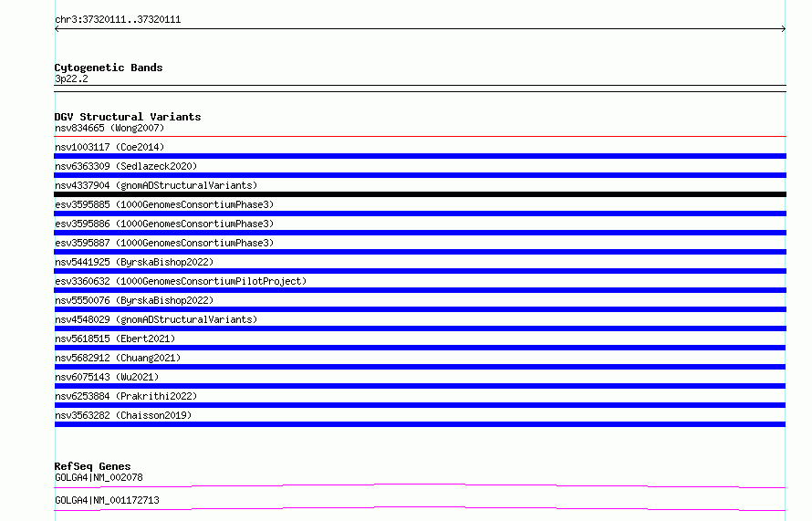Open nsv6075143 (Wu2021) label
Viewport: 812px width, 521px height.
(107, 377)
